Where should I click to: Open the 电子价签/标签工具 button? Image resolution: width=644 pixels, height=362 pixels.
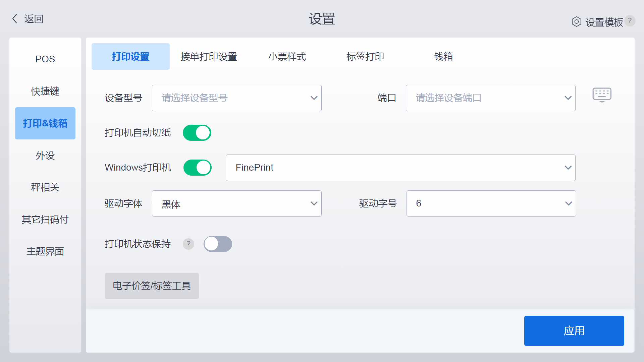[x=152, y=286]
